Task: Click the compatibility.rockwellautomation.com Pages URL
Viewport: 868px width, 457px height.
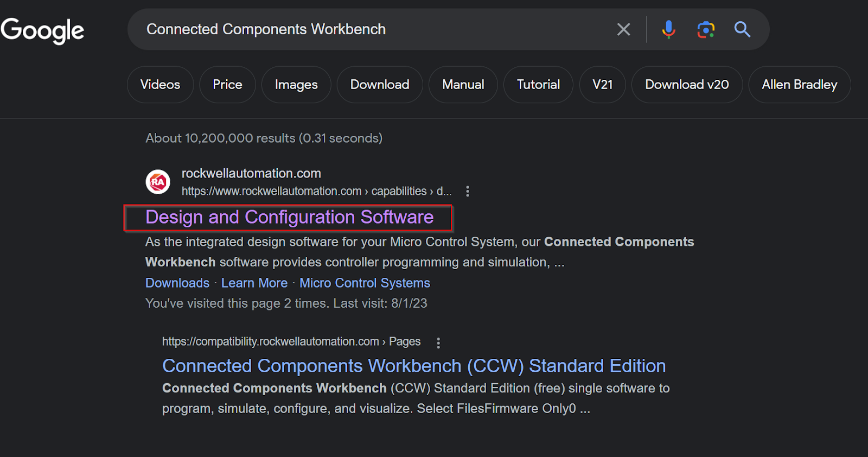Action: 291,341
